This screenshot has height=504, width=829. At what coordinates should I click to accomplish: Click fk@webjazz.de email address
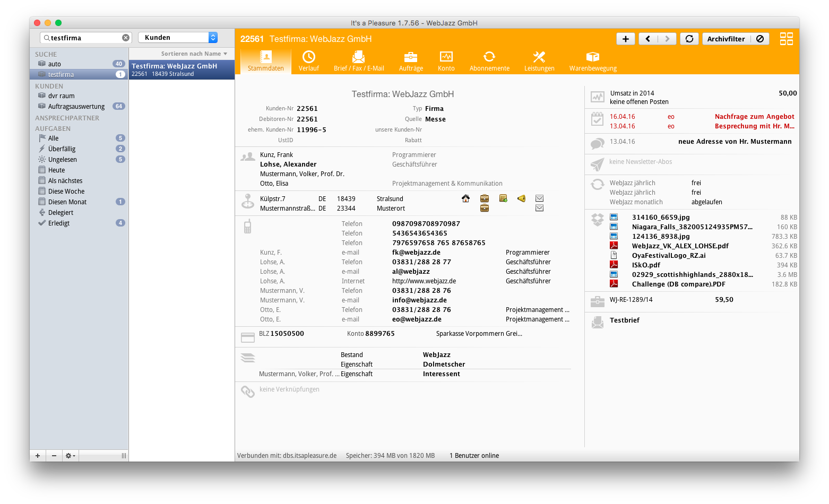click(x=416, y=253)
